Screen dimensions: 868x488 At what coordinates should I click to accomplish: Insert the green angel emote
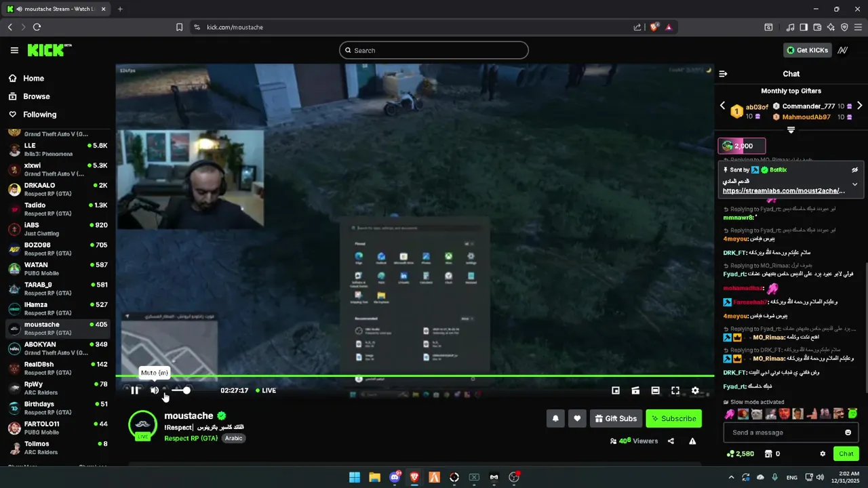tap(852, 413)
